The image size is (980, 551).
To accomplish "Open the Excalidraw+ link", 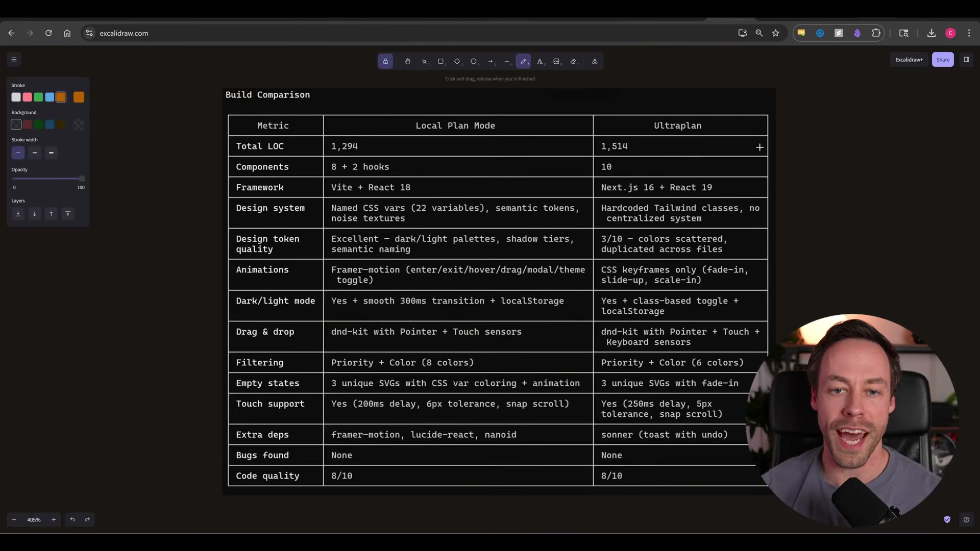I will point(909,60).
